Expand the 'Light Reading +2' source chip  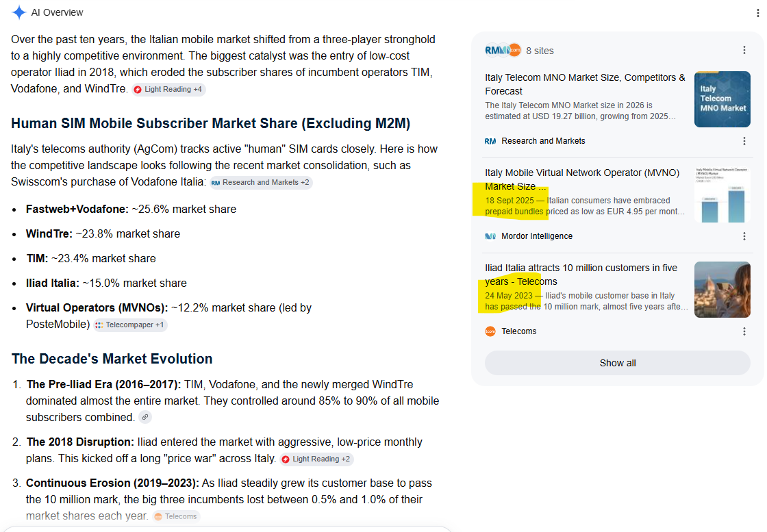click(317, 459)
